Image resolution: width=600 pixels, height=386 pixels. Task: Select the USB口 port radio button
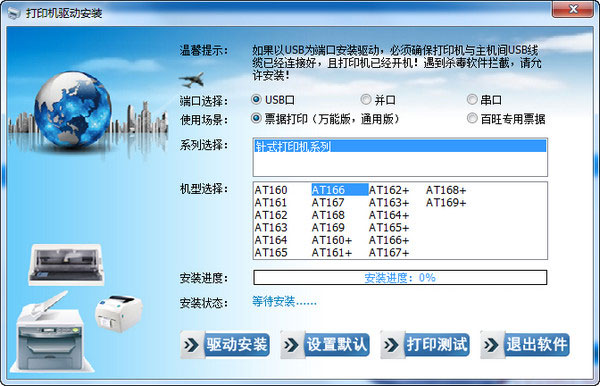pos(256,100)
